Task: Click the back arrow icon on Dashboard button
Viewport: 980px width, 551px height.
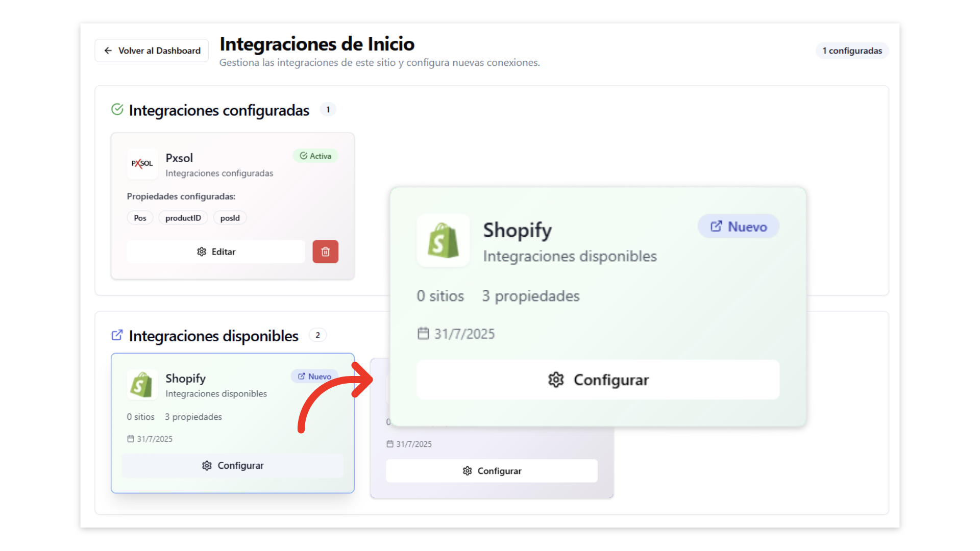Action: [108, 51]
